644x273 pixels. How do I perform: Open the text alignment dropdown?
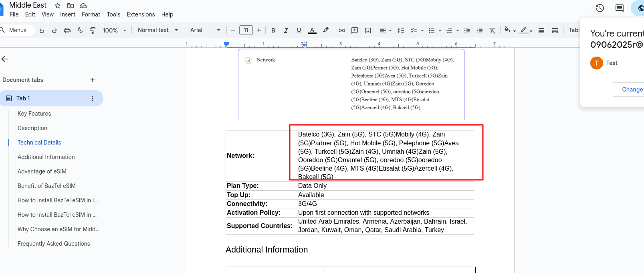tap(386, 31)
